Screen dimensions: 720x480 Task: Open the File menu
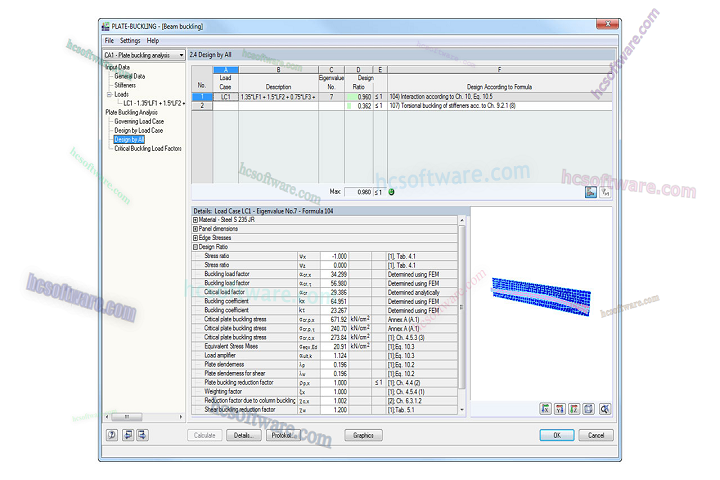tap(109, 40)
